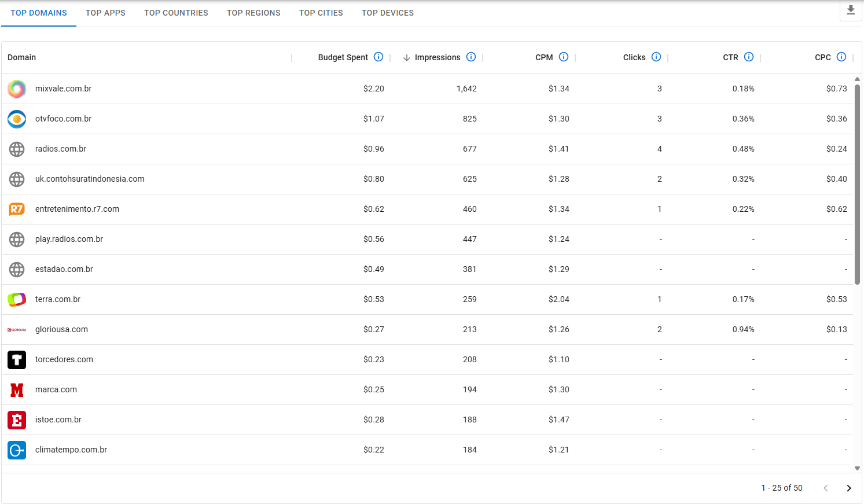Click the download report icon

pos(851,10)
